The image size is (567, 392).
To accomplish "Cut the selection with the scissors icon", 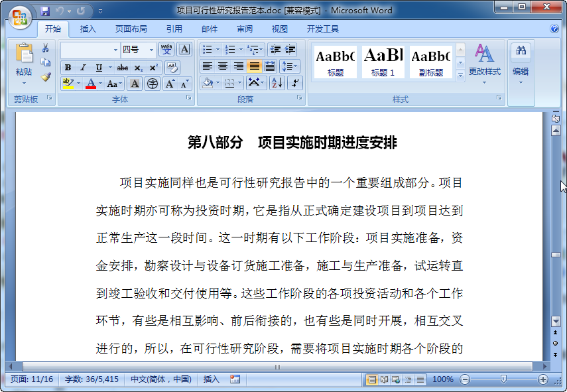I will [45, 48].
